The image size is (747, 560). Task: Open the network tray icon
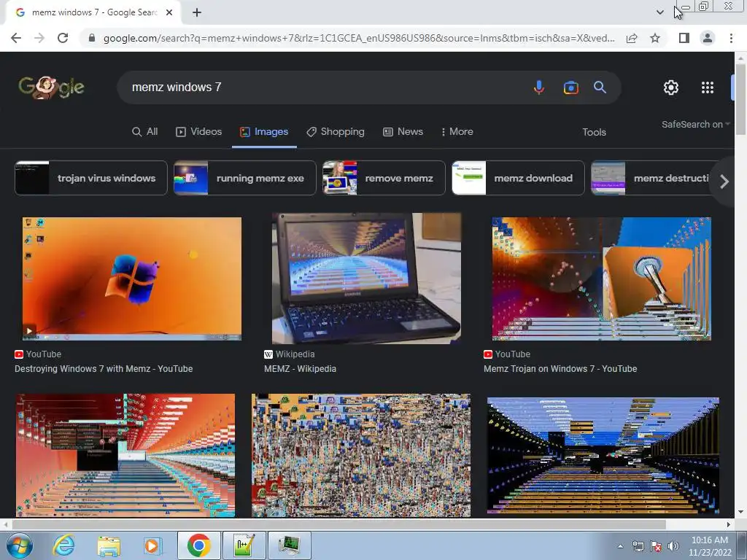[638, 547]
